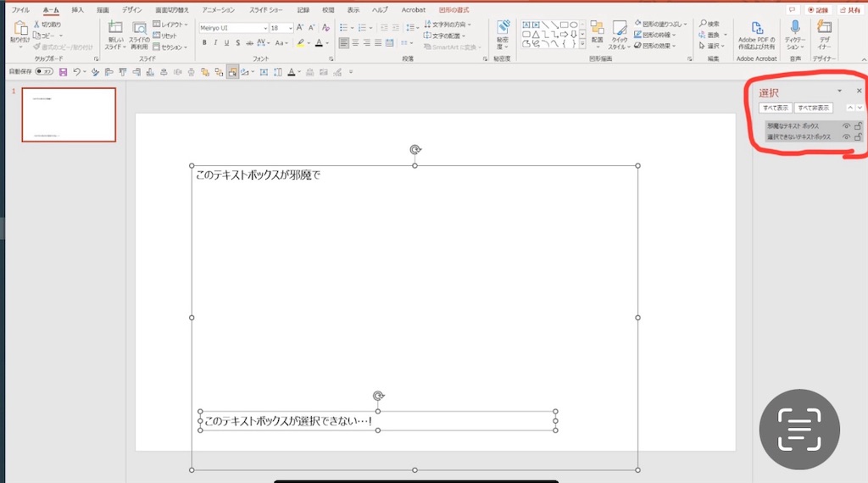This screenshot has height=483, width=868.
Task: Click すべて表示 button
Action: pyautogui.click(x=775, y=108)
